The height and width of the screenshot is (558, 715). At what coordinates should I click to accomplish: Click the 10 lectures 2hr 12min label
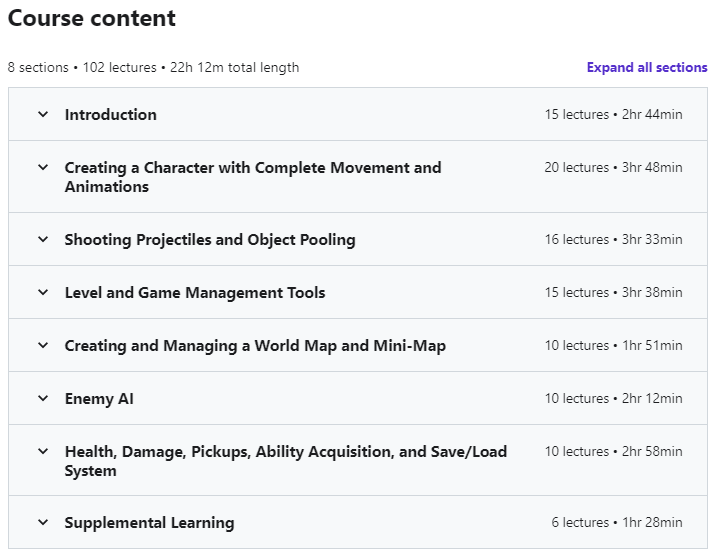pos(613,398)
